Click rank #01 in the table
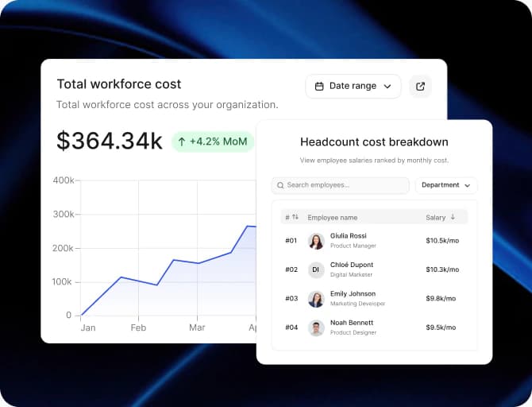This screenshot has height=407, width=532. coord(291,241)
